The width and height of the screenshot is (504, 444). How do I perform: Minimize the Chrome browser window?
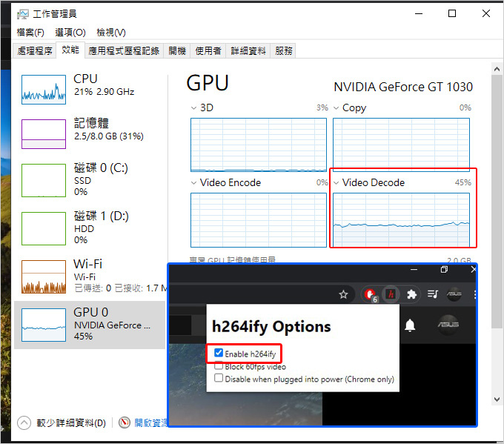point(414,269)
